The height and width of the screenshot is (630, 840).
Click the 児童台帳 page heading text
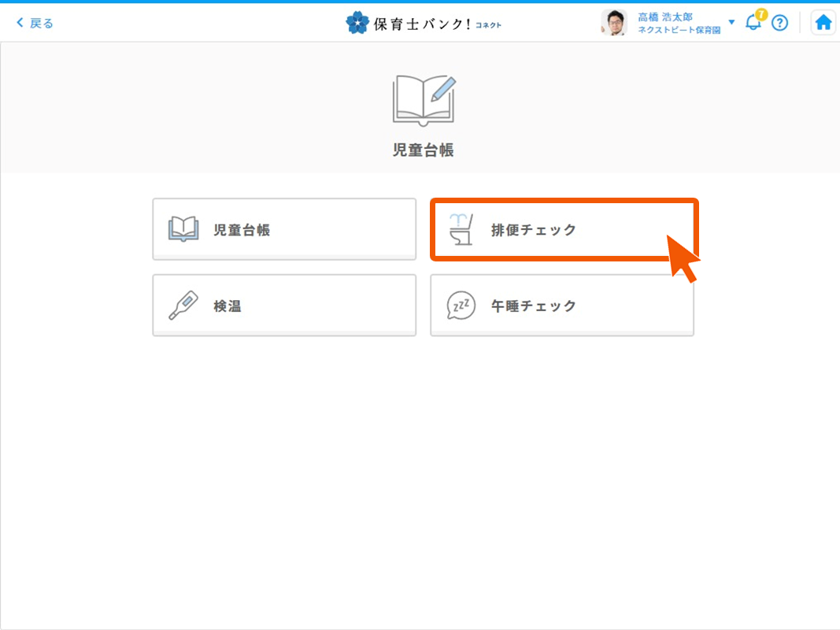coord(424,150)
